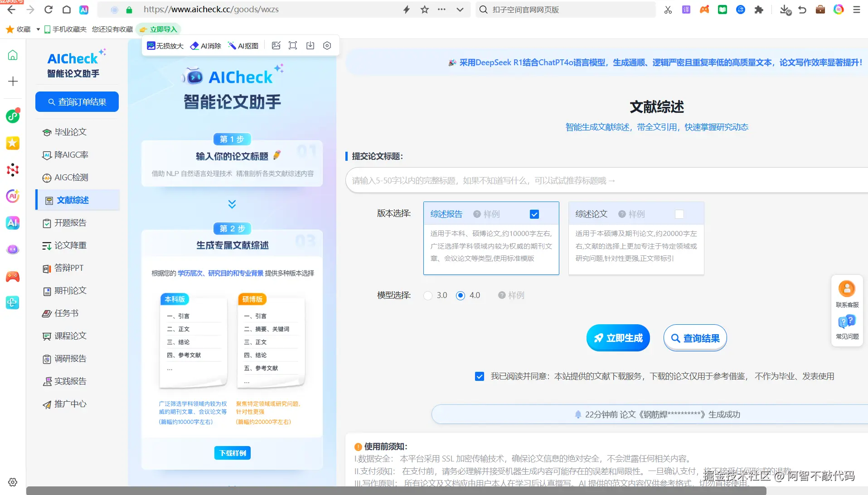The image size is (868, 495).
Task: Open the translate extension icon
Action: coord(686,10)
